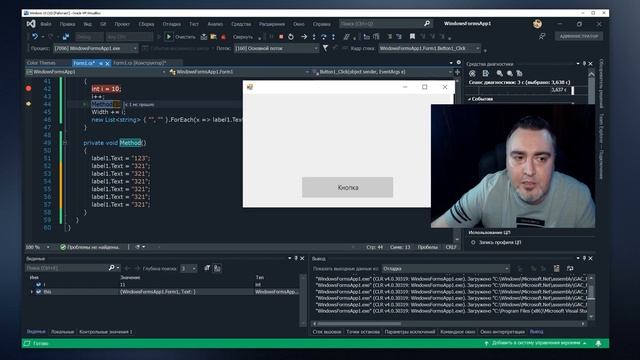This screenshot has height=360, width=640.
Task: Click the bookmark icon in the toolbar
Action: 412,37
